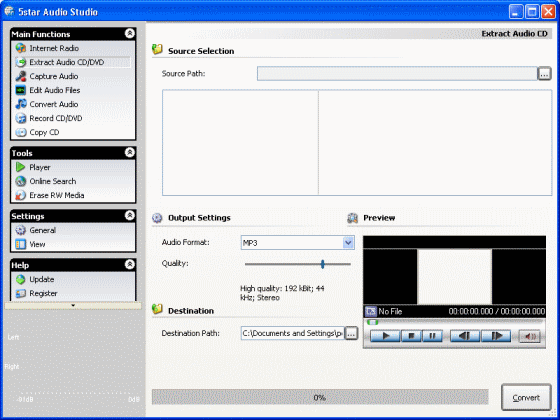Screen dimensions: 560x420
Task: Click the Erase RW Media label
Action: [x=57, y=195]
